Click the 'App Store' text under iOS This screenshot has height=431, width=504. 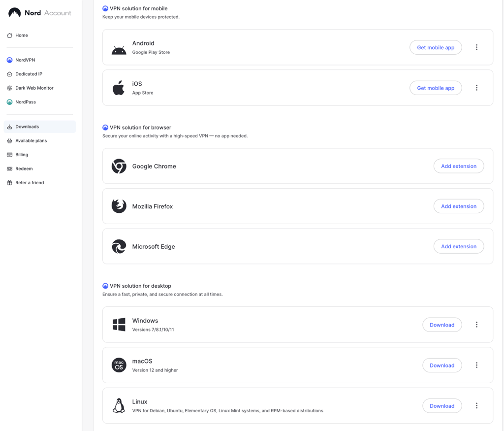click(x=143, y=93)
